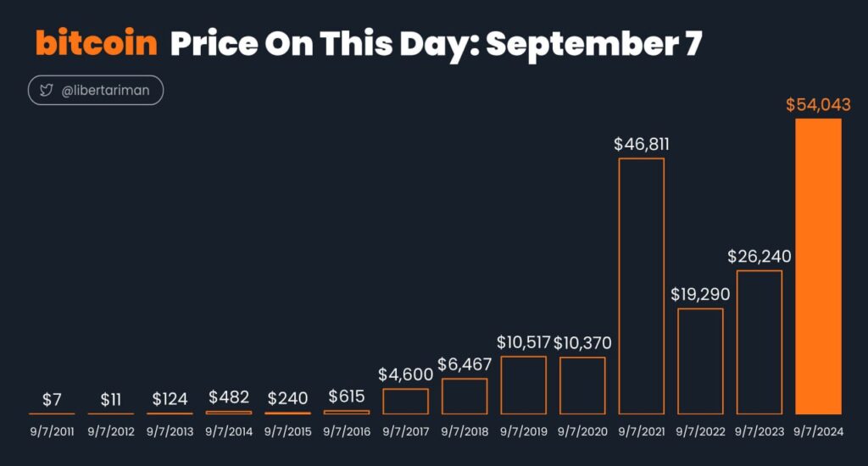This screenshot has height=466, width=868.
Task: Select the 9/7/2024 axis date label
Action: tap(818, 432)
